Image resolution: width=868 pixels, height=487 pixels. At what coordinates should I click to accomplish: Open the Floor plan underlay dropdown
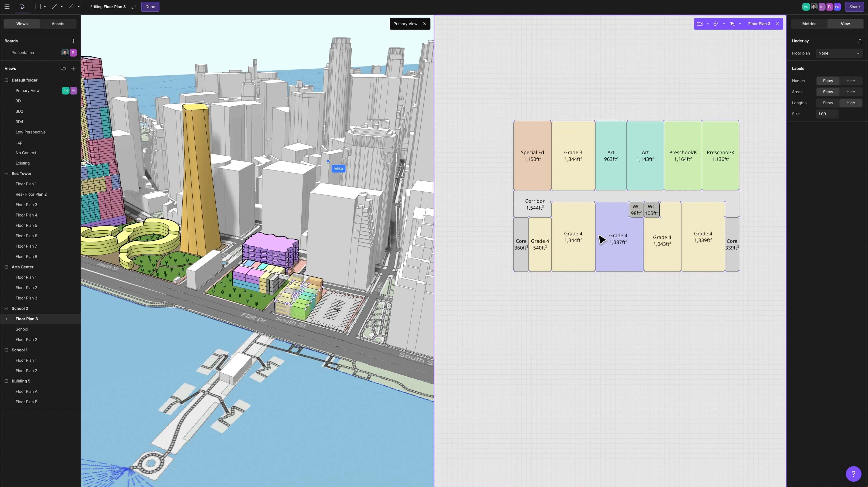[x=838, y=53]
